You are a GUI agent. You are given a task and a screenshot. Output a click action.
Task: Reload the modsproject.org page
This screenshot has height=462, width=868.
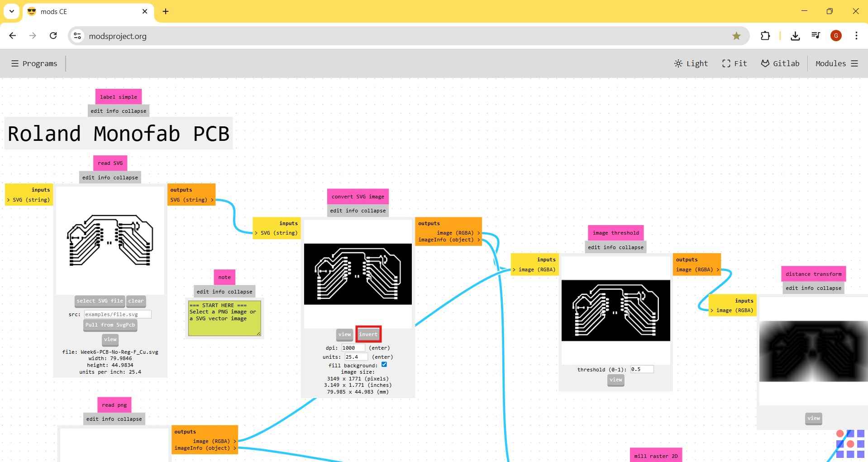tap(53, 36)
